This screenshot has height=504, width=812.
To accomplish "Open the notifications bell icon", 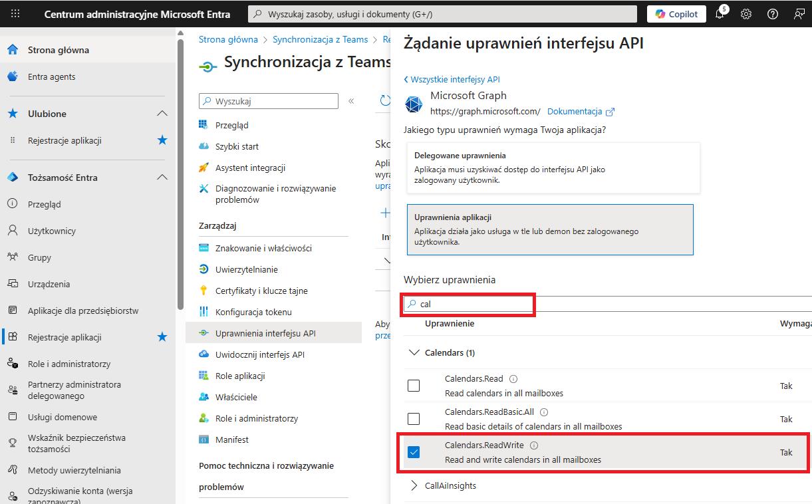I will [x=720, y=14].
